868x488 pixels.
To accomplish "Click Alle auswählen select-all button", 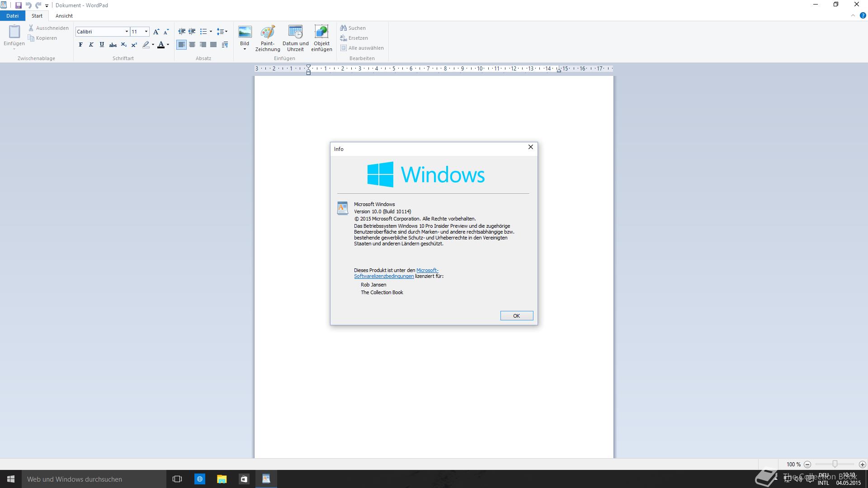I will [362, 48].
